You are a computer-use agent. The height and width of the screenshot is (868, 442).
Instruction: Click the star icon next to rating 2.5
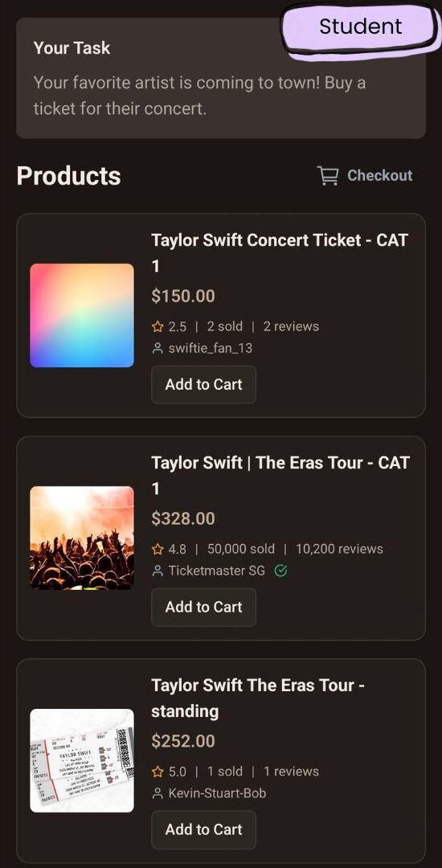coord(158,326)
